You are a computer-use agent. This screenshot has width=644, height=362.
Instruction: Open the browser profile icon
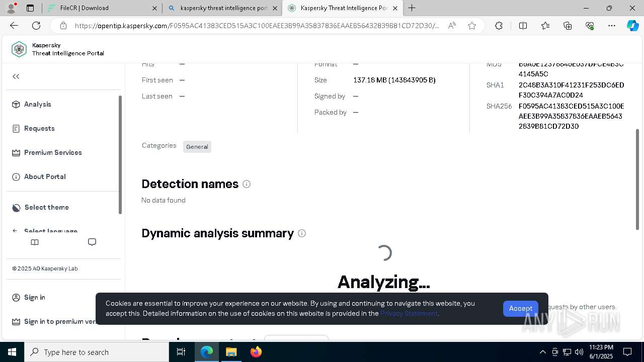(x=11, y=8)
